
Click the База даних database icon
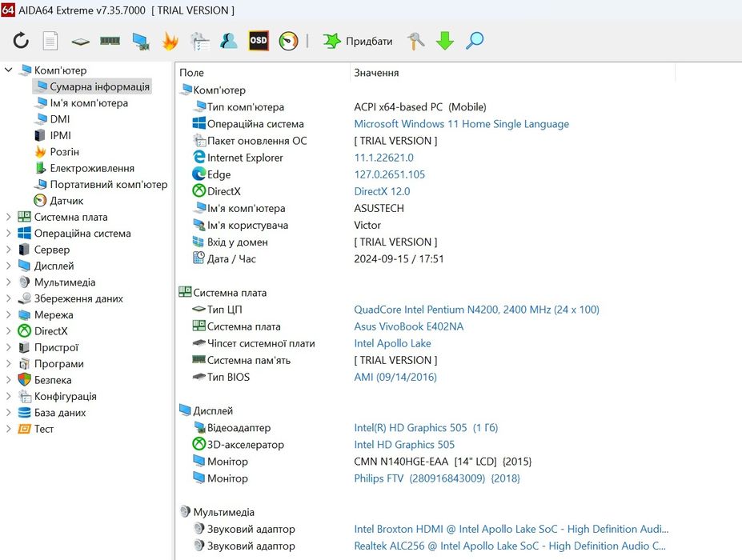coord(24,413)
